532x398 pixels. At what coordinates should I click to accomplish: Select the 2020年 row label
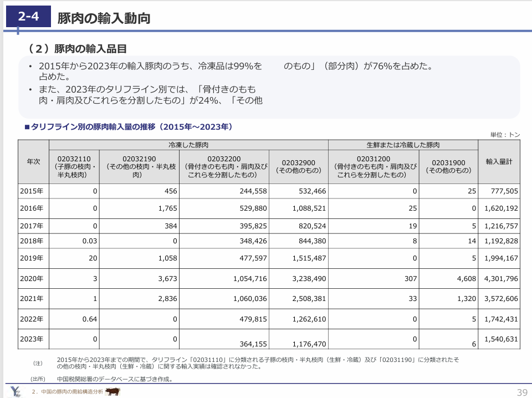pos(32,279)
